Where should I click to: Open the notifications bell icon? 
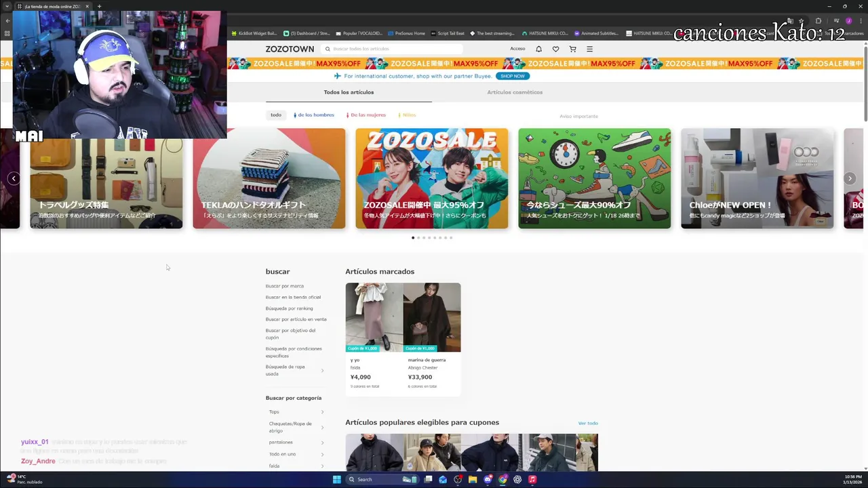pos(538,49)
